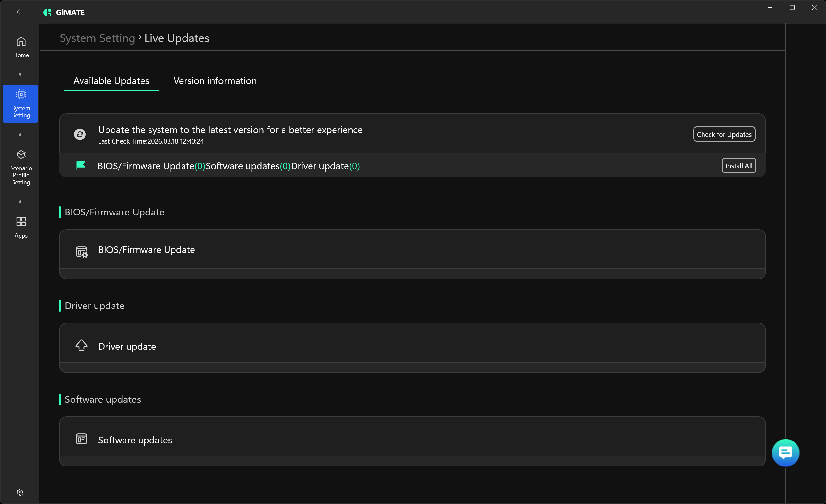Click the Driver update upload icon

[x=81, y=346]
